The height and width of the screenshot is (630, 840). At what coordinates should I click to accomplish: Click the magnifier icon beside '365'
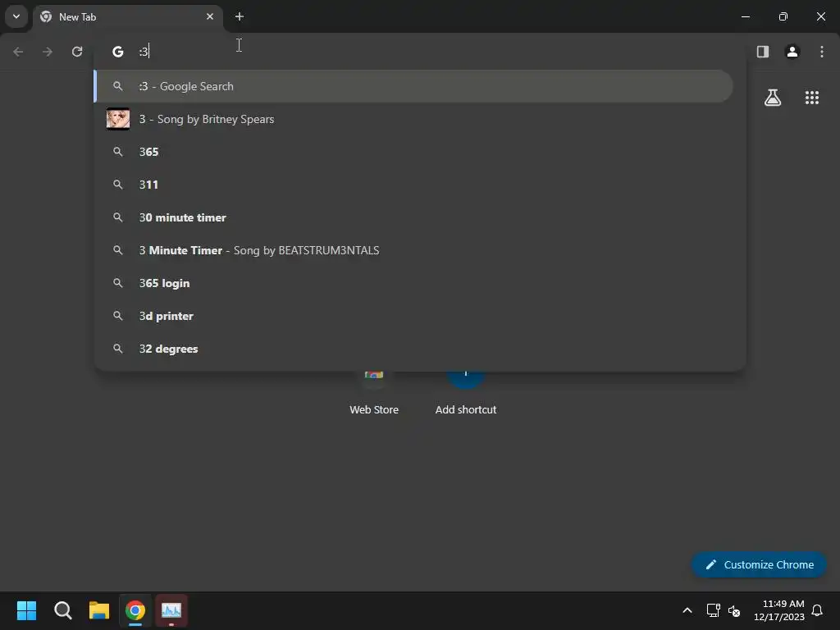(118, 152)
